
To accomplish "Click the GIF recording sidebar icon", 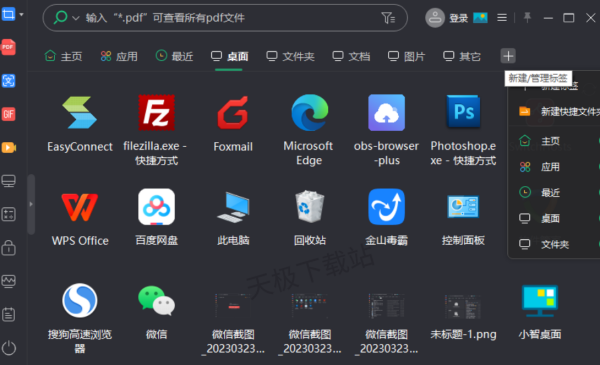I will coord(8,114).
